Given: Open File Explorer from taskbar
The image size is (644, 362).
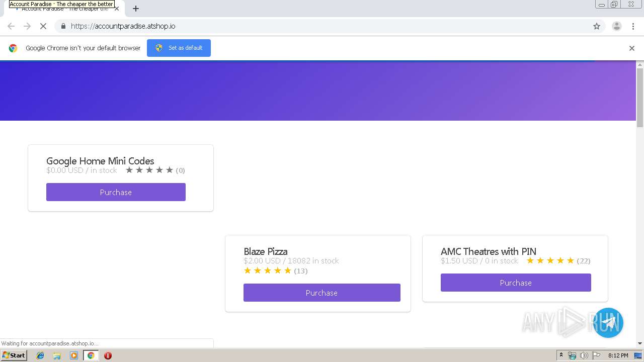Looking at the screenshot, I should [57, 355].
